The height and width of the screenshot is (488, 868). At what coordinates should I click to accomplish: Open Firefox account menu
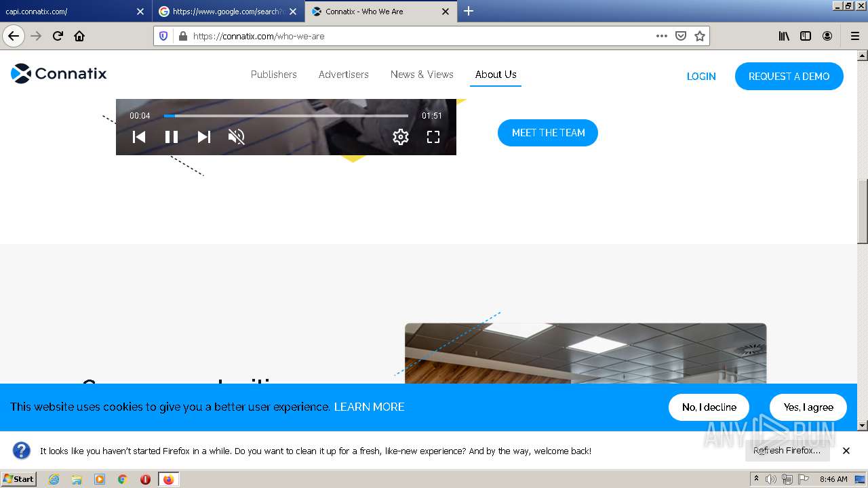(x=827, y=36)
